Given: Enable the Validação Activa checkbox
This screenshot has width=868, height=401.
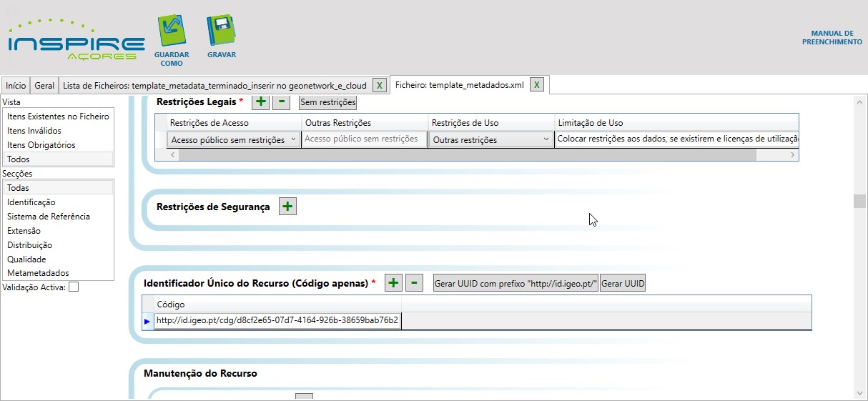Looking at the screenshot, I should point(74,287).
